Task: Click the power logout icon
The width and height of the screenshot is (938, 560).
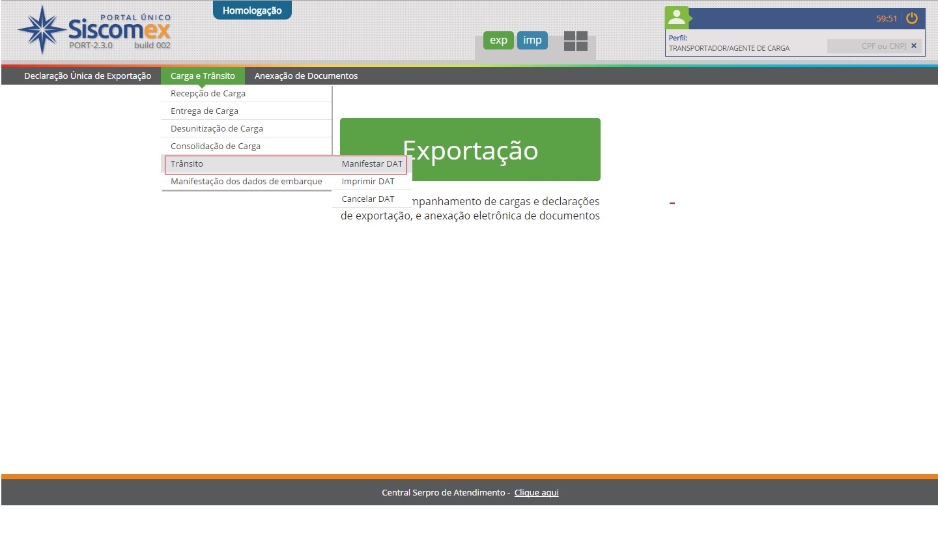Action: tap(912, 18)
